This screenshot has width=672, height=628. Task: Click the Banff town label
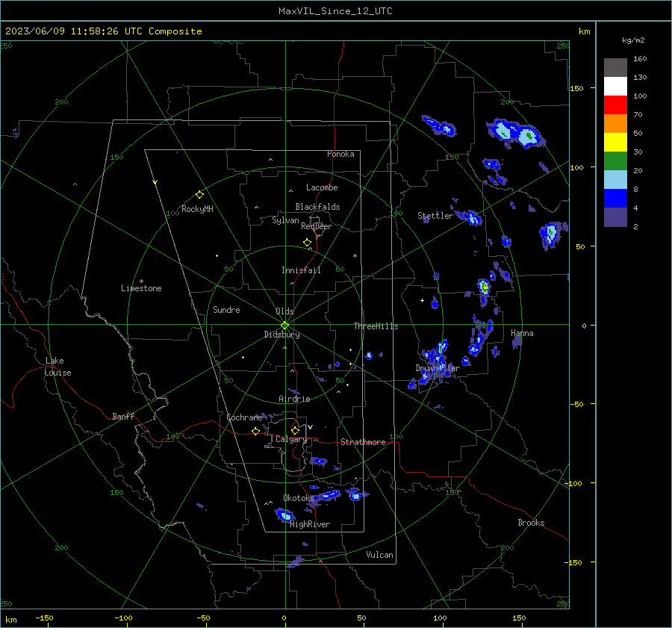click(x=123, y=416)
